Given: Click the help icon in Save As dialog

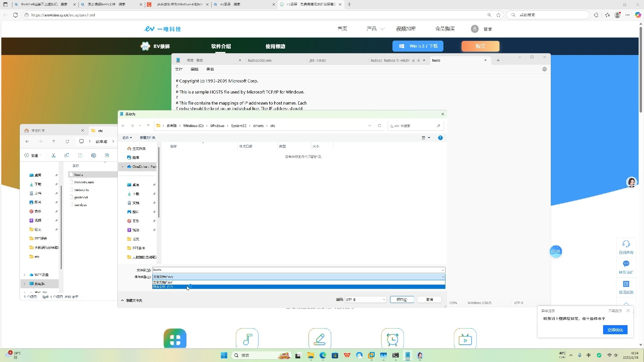Looking at the screenshot, I should click(440, 138).
